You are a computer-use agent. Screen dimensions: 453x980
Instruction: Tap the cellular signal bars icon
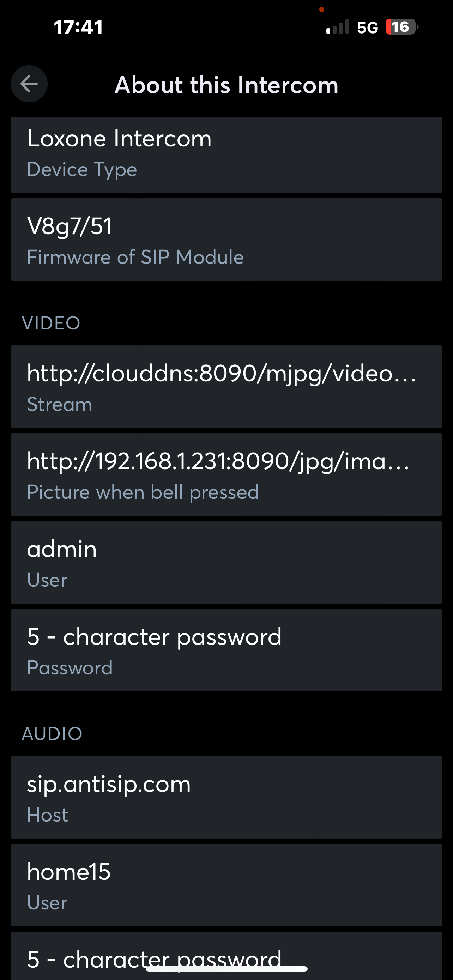pos(338,28)
